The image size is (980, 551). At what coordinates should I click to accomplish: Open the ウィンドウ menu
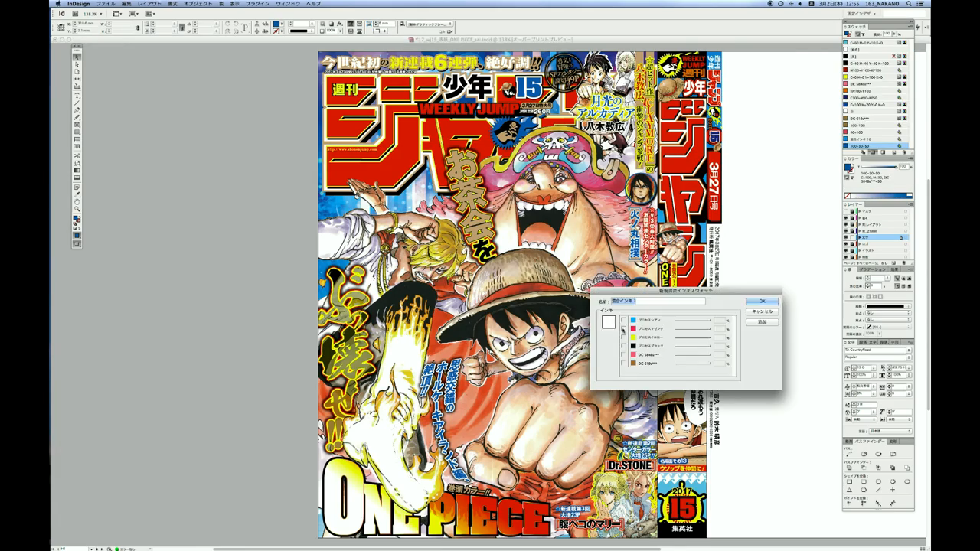click(288, 4)
